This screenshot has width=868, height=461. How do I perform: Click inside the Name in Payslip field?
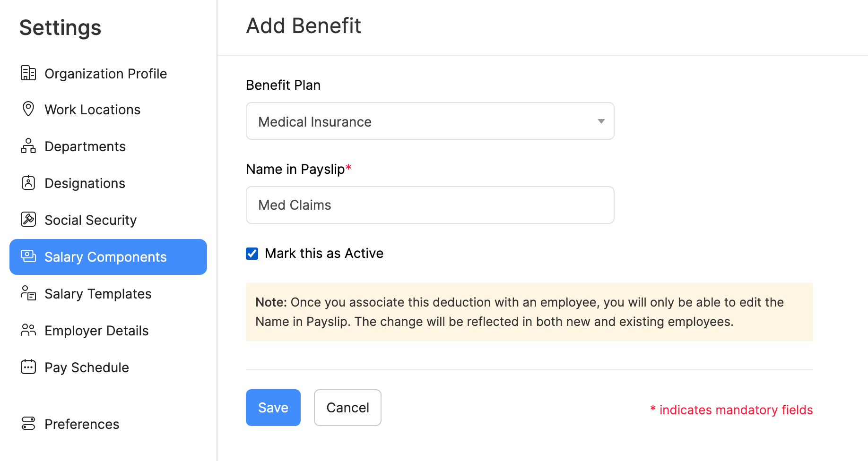(429, 205)
